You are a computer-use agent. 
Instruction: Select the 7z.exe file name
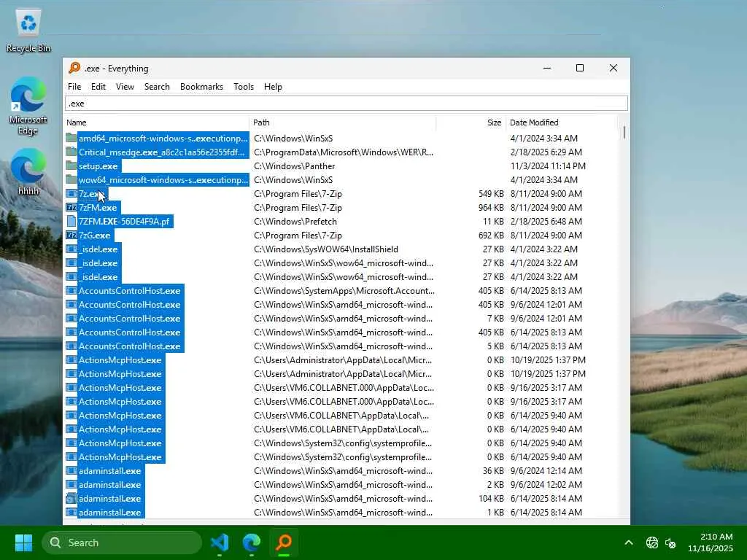coord(93,194)
